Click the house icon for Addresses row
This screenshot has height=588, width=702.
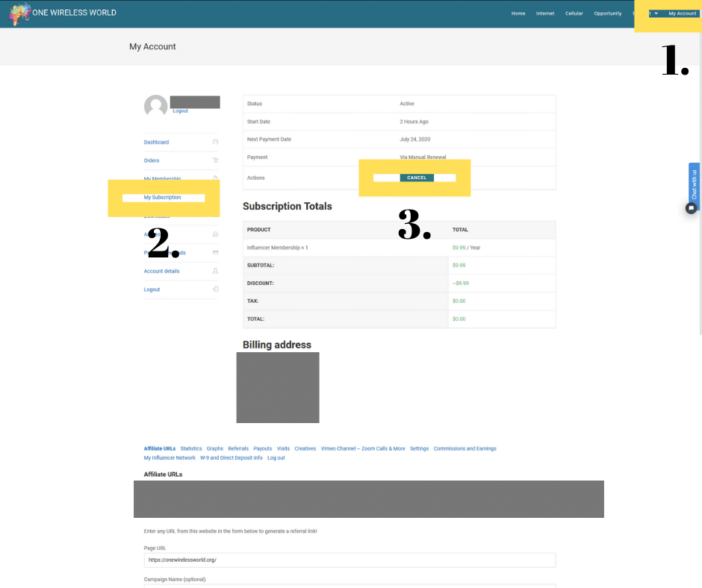tap(215, 234)
